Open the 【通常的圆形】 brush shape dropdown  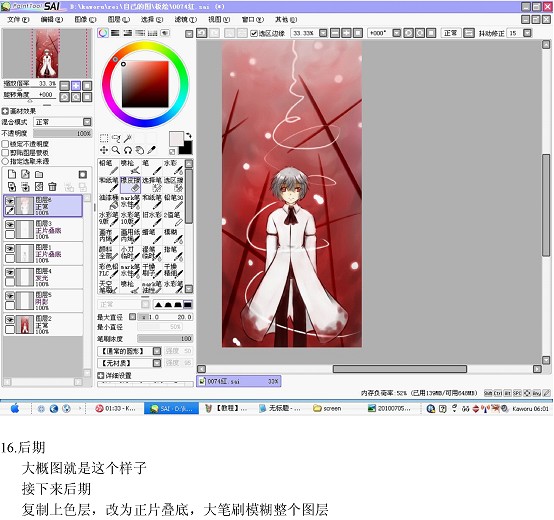pos(157,351)
